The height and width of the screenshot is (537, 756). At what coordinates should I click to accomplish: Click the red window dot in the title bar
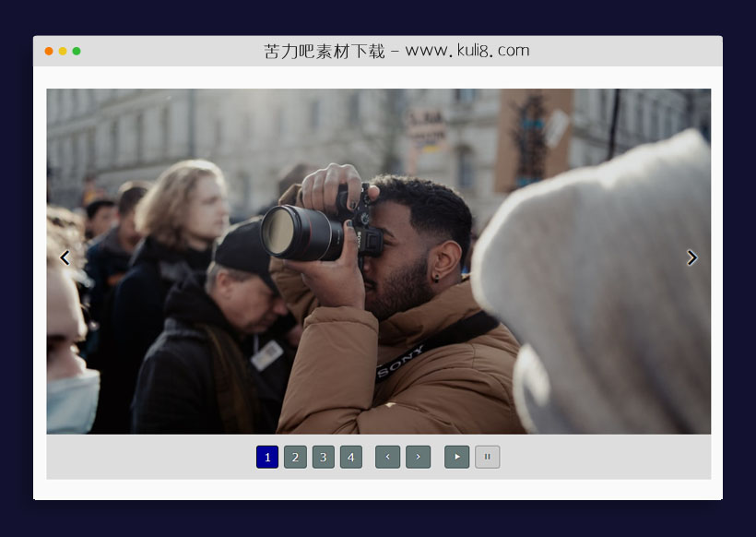(x=49, y=51)
